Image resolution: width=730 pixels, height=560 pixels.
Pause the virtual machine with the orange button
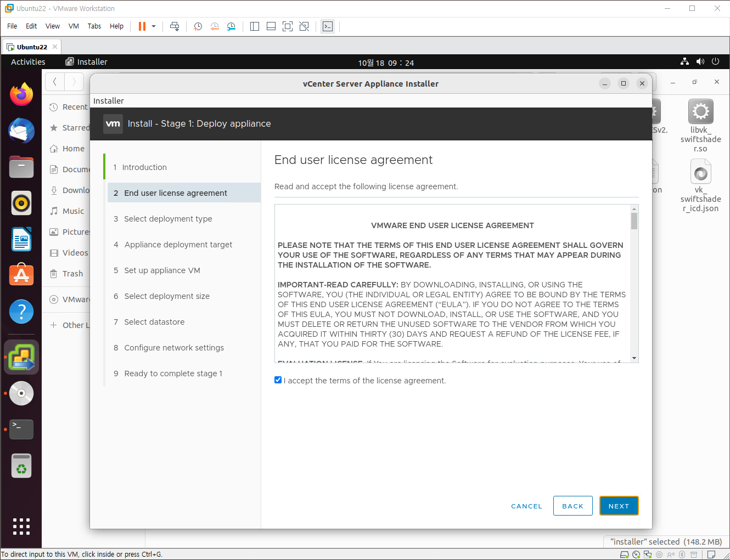pyautogui.click(x=142, y=26)
